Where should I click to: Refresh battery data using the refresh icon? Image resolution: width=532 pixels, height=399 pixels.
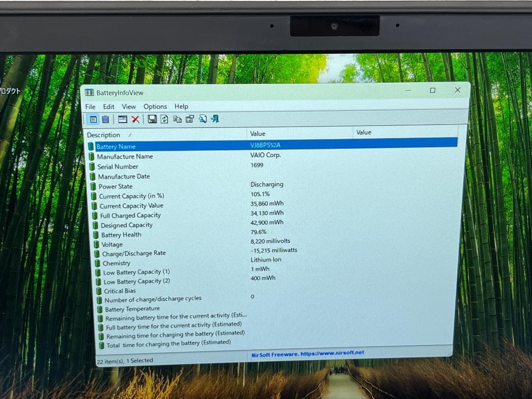[x=164, y=119]
